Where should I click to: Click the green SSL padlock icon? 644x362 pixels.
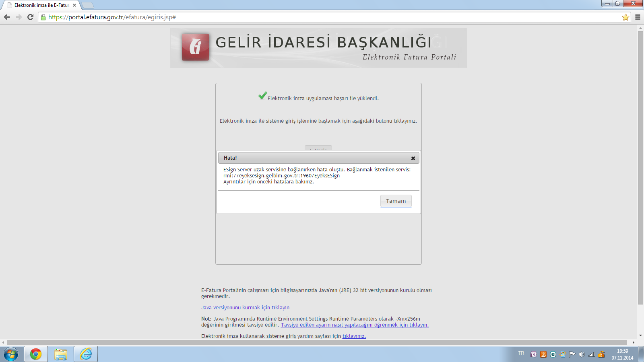pos(43,17)
